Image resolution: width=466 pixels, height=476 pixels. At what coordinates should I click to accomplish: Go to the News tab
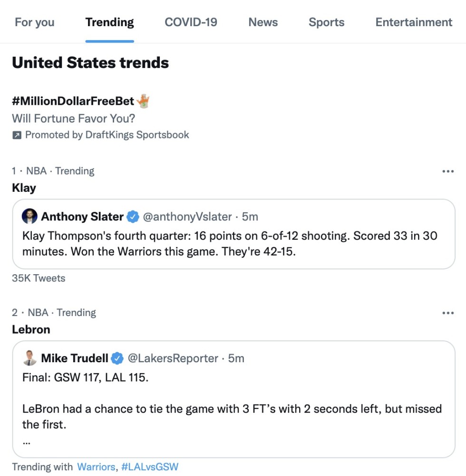click(x=263, y=22)
